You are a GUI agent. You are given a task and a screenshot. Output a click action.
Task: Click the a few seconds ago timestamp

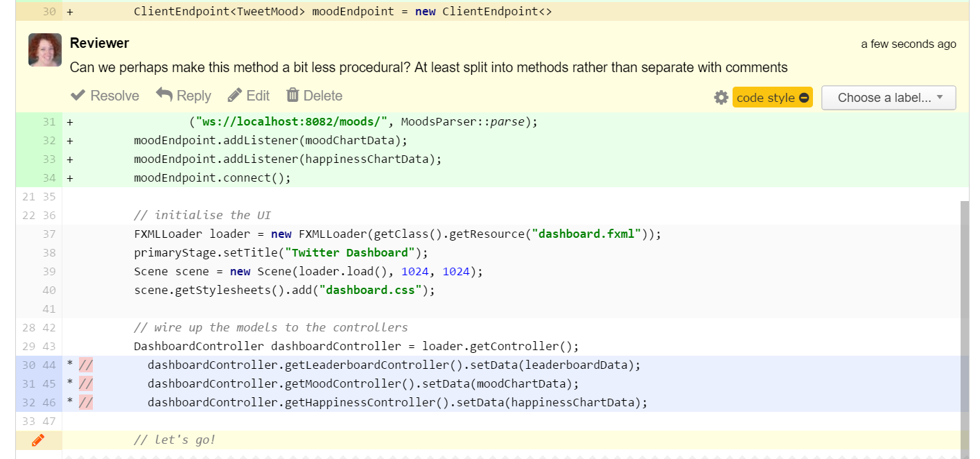click(909, 44)
